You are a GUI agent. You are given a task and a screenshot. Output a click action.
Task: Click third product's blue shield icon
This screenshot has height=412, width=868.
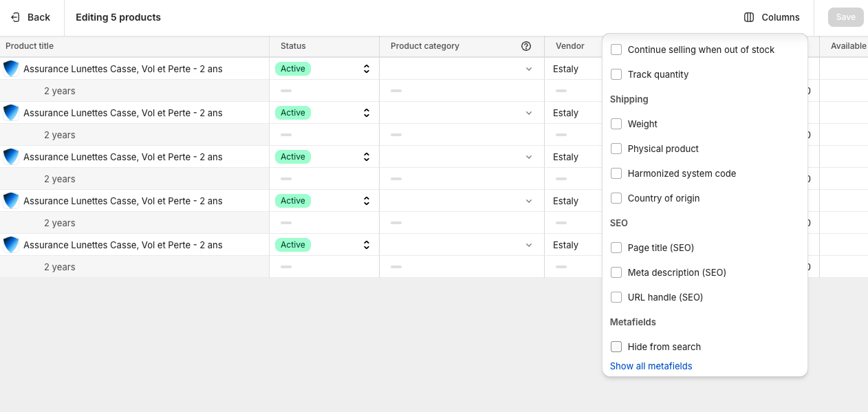(x=11, y=157)
